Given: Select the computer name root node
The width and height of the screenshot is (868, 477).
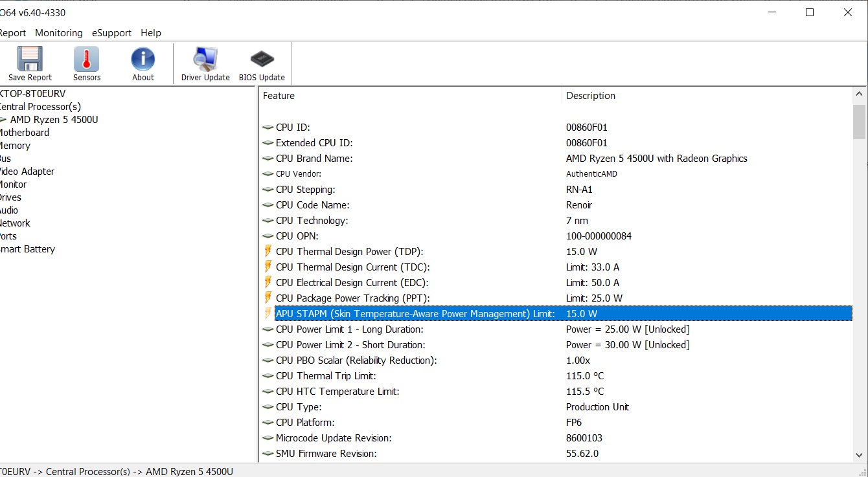Looking at the screenshot, I should pos(32,94).
